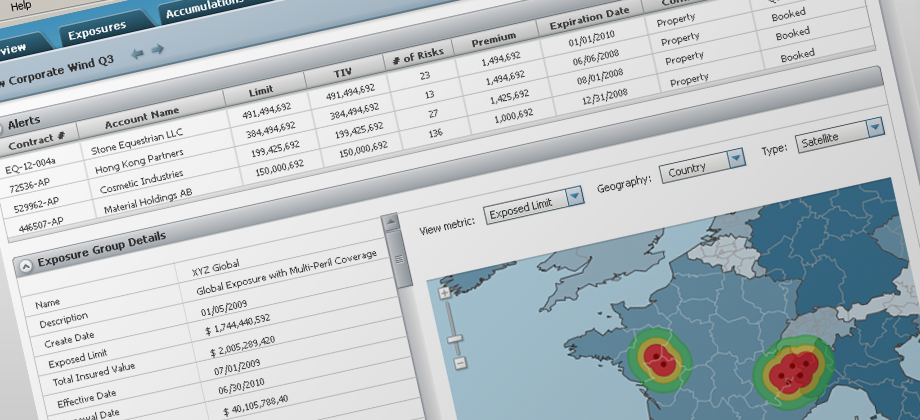Click the back arrow beside Corporate Wind Q3
Viewport: 920px width, 420px height.
point(137,53)
